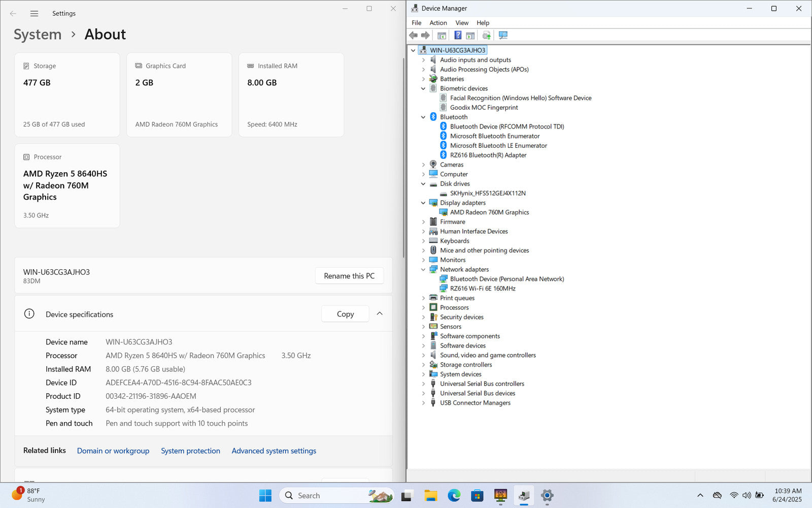Select the USB Connector Managers category

pos(475,403)
